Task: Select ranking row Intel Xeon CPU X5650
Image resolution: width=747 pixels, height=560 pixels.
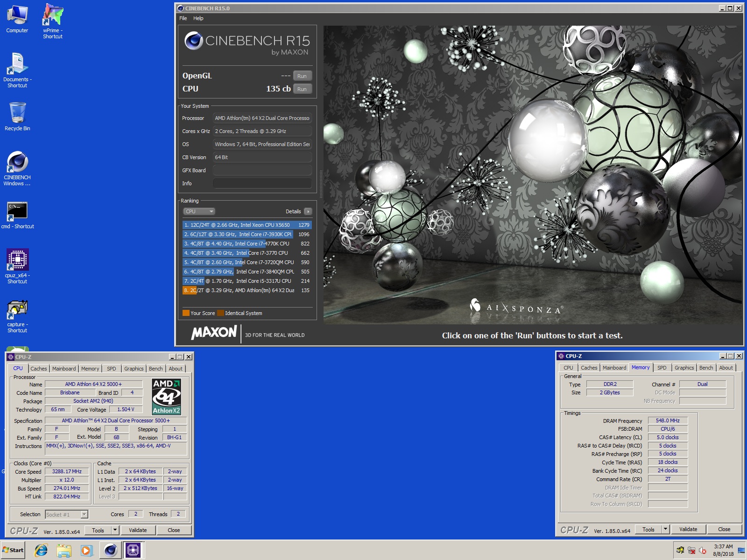Action: pyautogui.click(x=247, y=225)
